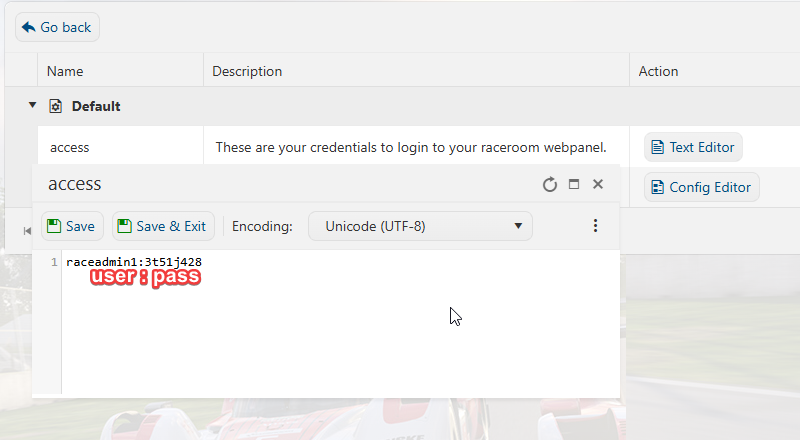
Task: Close the access editor panel
Action: tap(598, 184)
